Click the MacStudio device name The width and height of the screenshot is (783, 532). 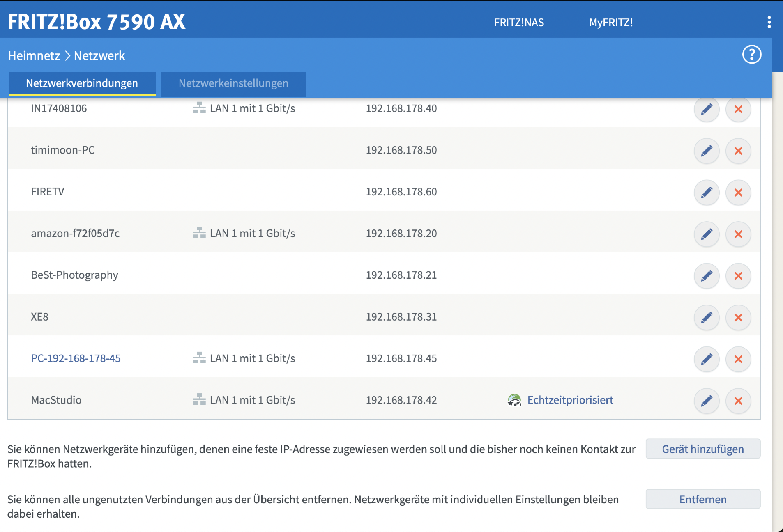[x=56, y=400]
